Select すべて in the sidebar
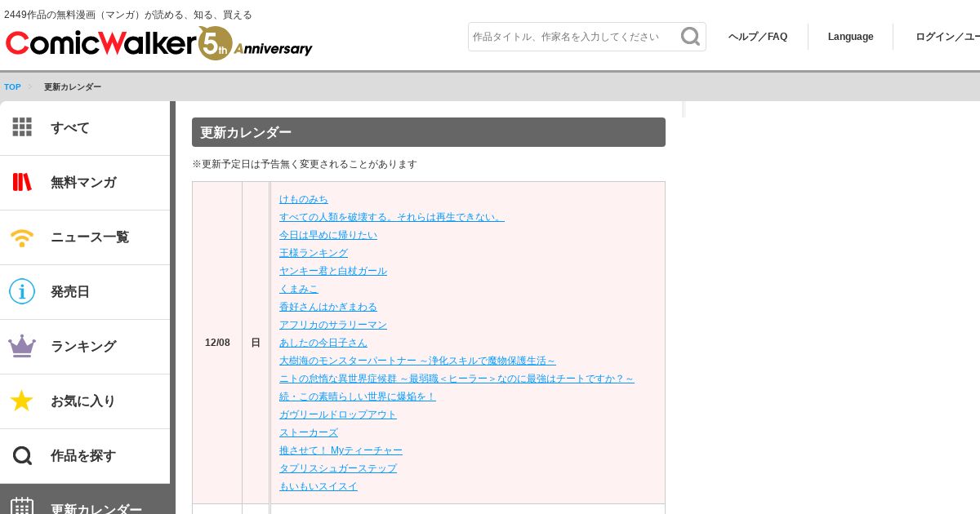 click(85, 128)
